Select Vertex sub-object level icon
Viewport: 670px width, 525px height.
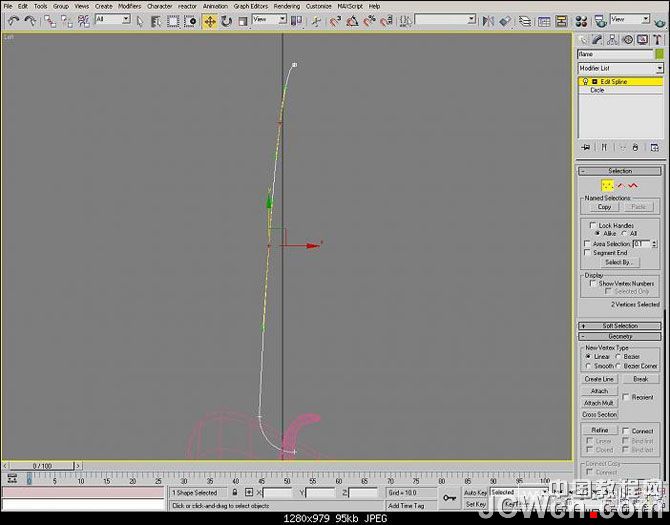606,185
